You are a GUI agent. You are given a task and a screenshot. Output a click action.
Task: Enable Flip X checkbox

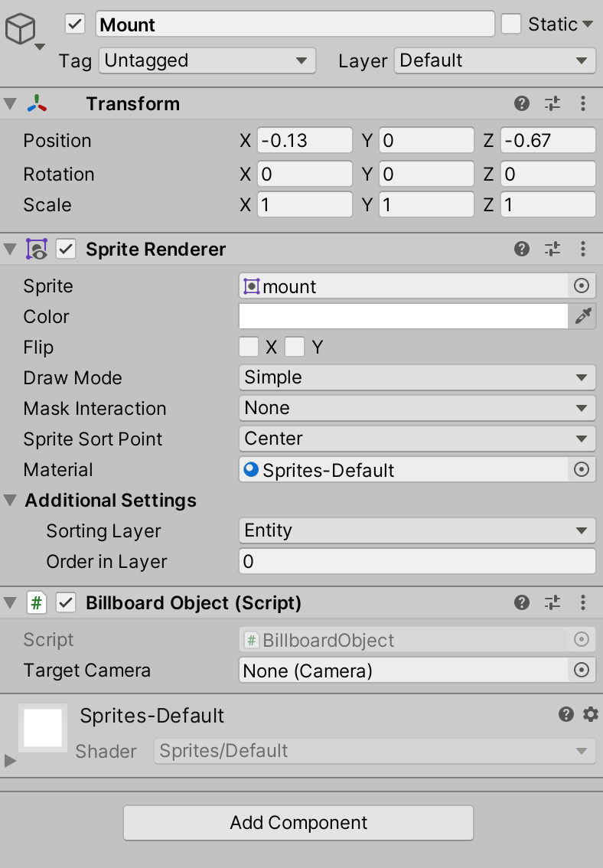coord(249,347)
